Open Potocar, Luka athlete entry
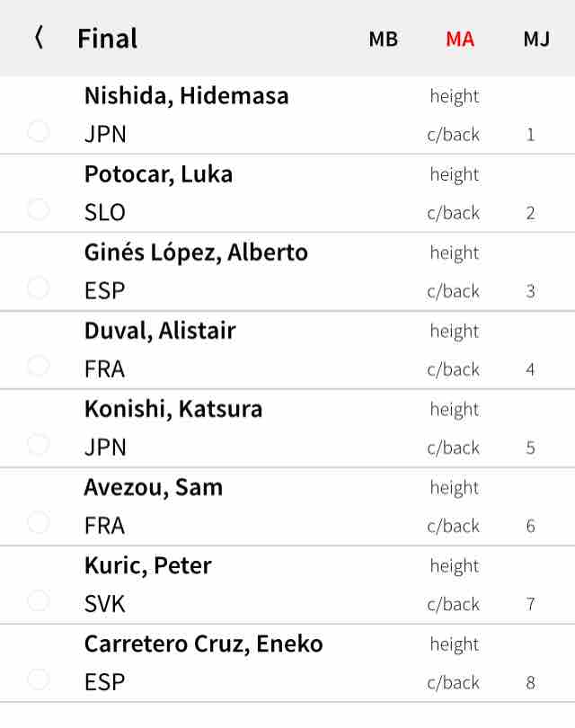The height and width of the screenshot is (728, 575). (287, 193)
